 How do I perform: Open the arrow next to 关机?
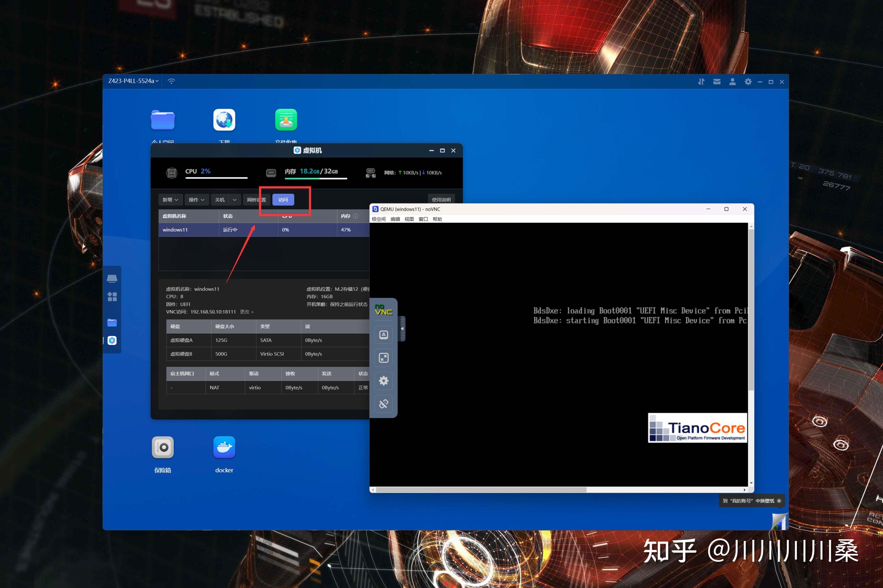pos(234,200)
